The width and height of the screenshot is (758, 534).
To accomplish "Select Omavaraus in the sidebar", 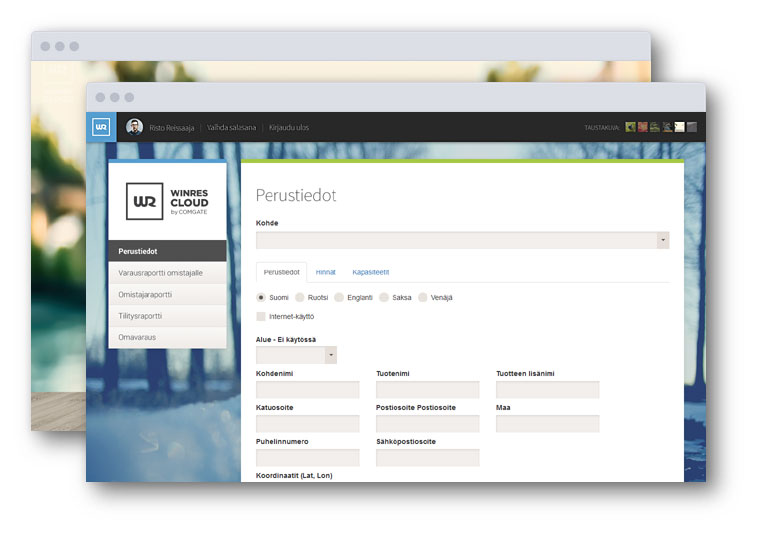I will [167, 337].
